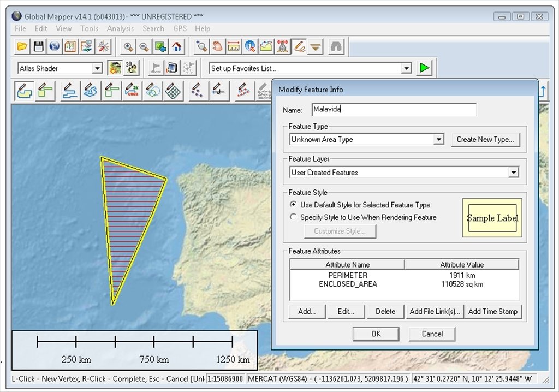The height and width of the screenshot is (392, 559).
Task: Click the Create Range Rings icon
Action: click(153, 91)
